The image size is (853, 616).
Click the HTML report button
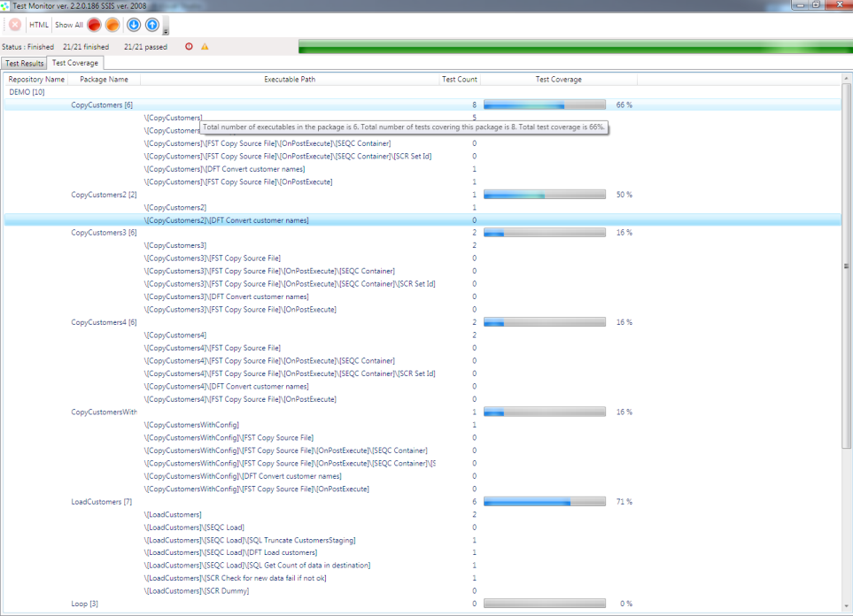(x=39, y=25)
